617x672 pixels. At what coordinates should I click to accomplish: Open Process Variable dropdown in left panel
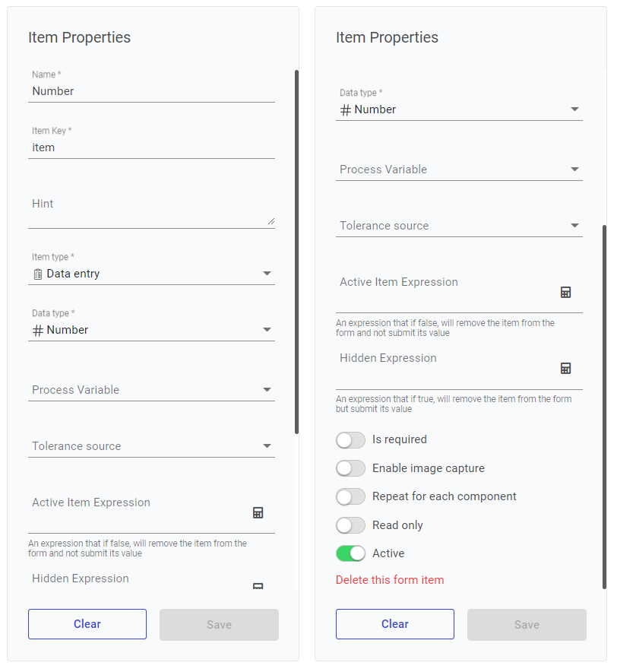[267, 390]
